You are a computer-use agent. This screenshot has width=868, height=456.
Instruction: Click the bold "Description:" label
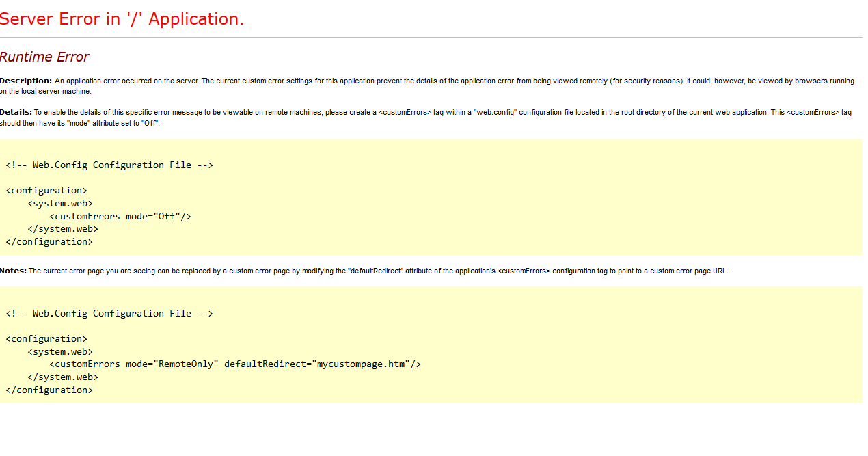(26, 81)
